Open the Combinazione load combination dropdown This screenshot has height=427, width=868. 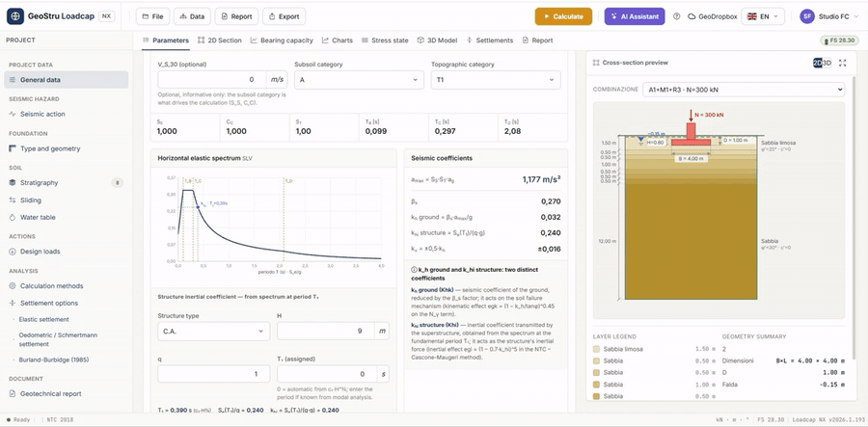tap(744, 89)
